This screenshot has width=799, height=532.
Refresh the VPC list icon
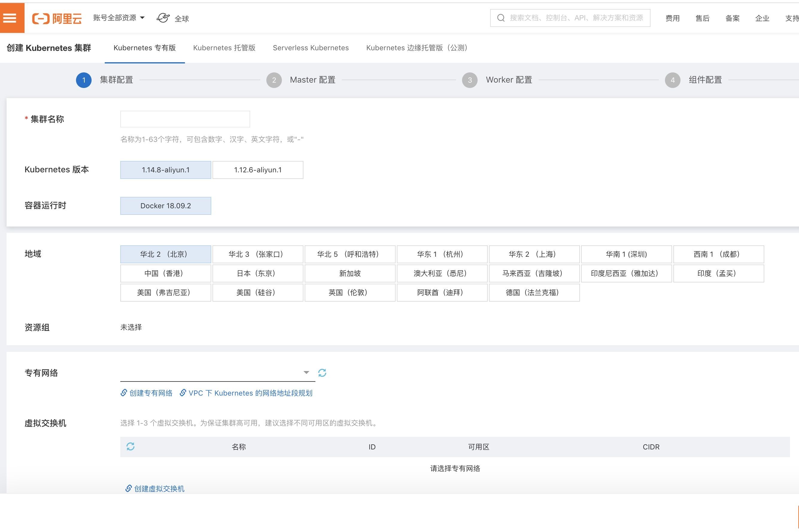click(322, 373)
